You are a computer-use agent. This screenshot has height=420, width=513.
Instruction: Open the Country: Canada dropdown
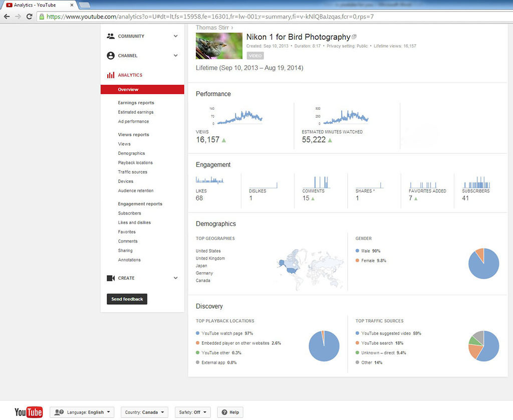[144, 412]
